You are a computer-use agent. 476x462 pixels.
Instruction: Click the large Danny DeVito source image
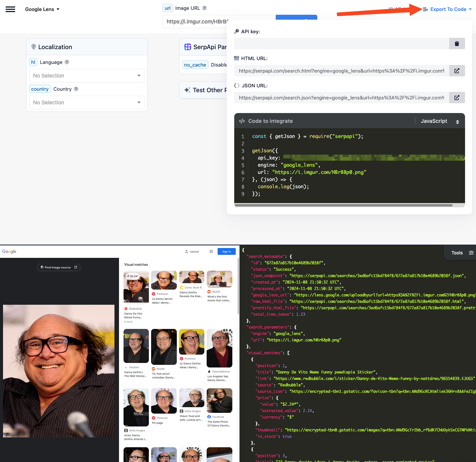point(59,371)
